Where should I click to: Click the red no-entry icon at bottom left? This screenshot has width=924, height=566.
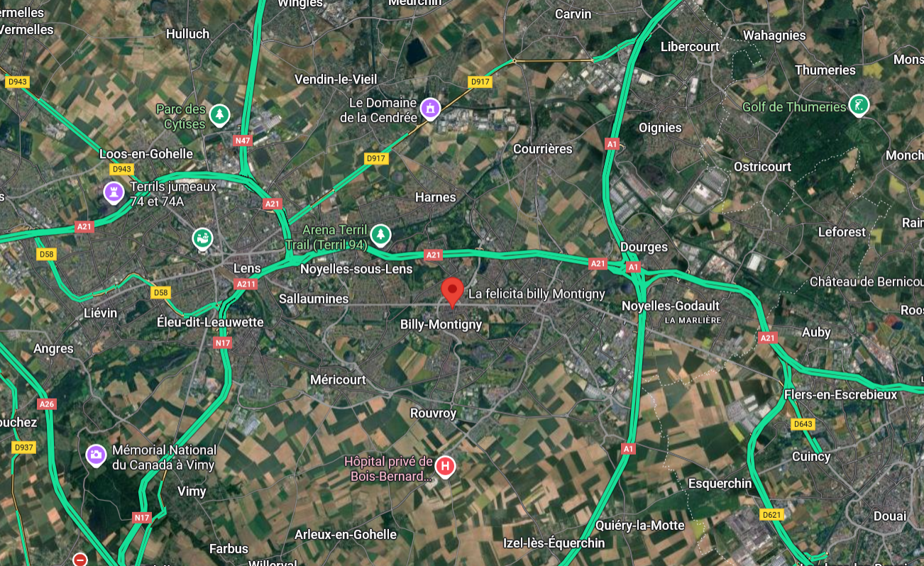coord(80,560)
